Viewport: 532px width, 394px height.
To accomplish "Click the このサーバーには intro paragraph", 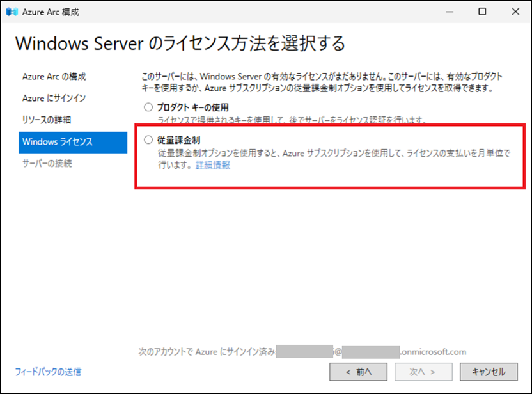I will click(322, 82).
